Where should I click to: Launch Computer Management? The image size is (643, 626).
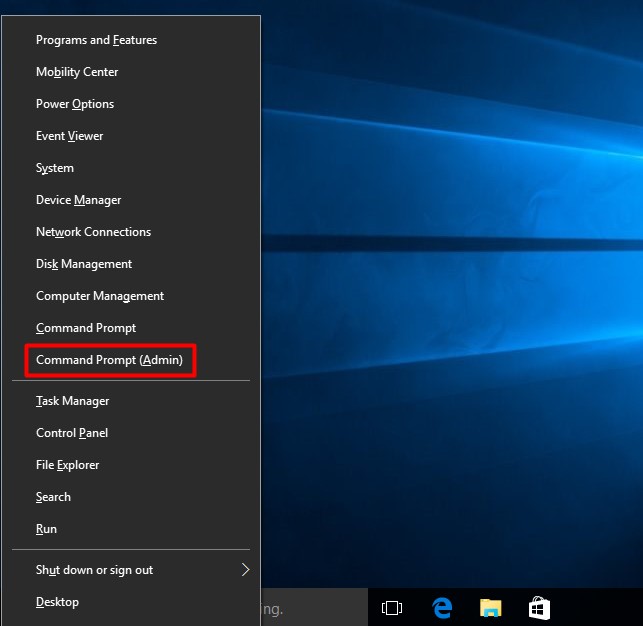[x=100, y=296]
